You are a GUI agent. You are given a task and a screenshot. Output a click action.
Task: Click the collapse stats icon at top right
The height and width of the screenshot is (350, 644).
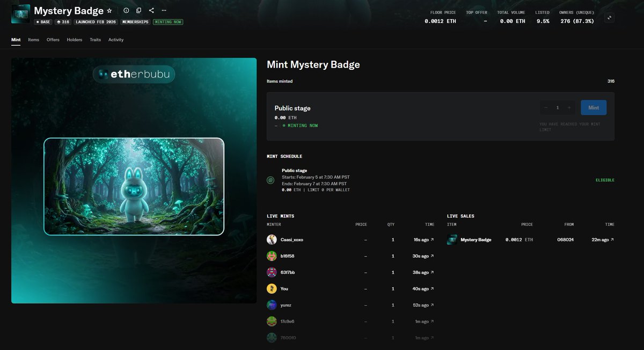tap(609, 18)
